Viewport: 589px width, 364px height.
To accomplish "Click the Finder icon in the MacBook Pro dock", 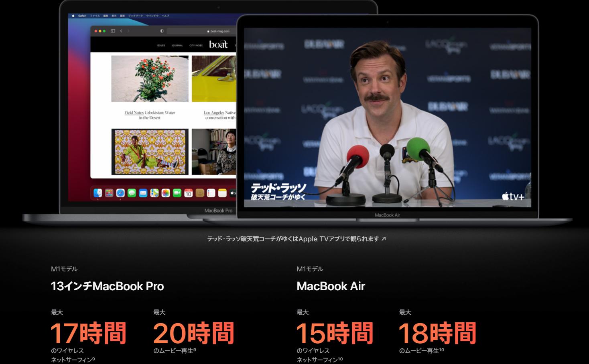I will pyautogui.click(x=97, y=193).
